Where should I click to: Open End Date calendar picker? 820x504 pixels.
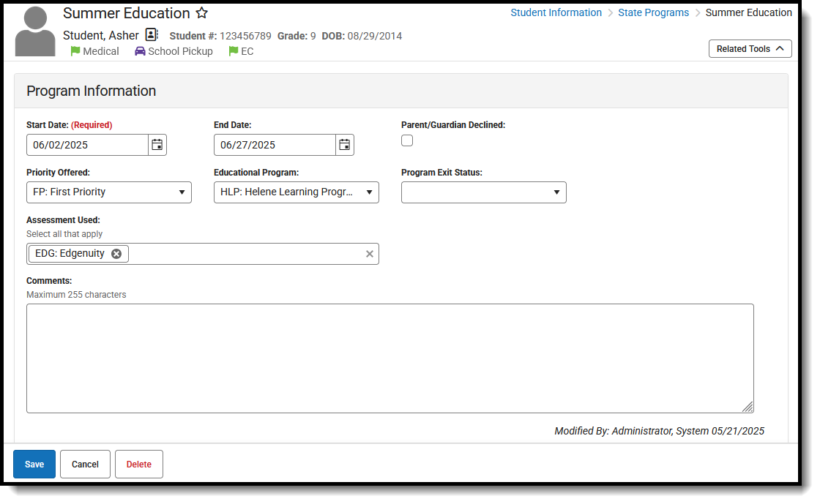345,145
